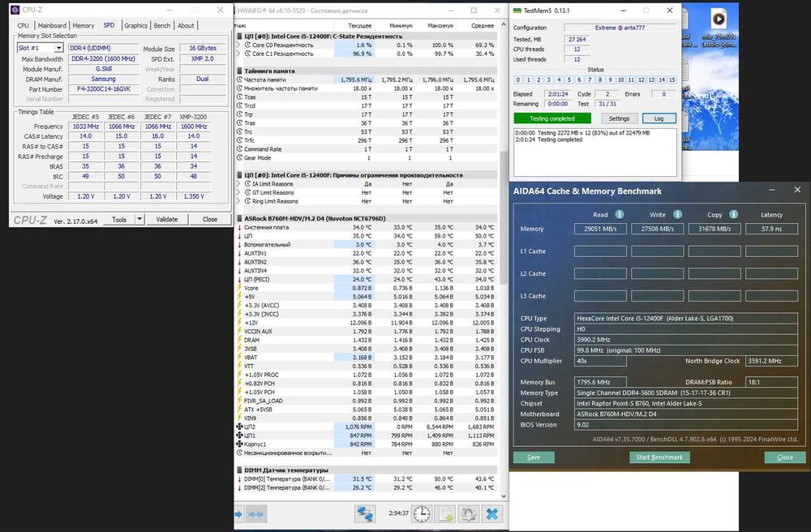
Task: Click the Read info icon in AIDA64
Action: tap(619, 214)
